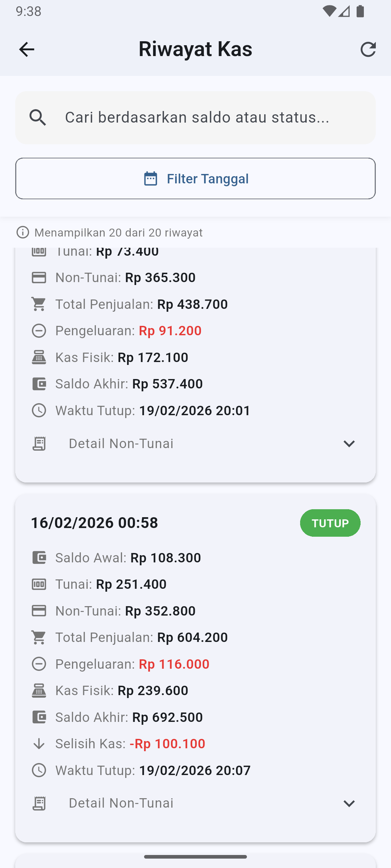The width and height of the screenshot is (391, 868).
Task: Tap the back arrow icon
Action: [26, 49]
